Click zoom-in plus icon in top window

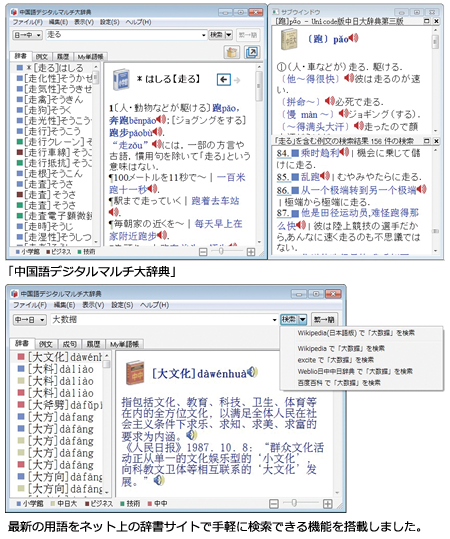click(x=251, y=252)
